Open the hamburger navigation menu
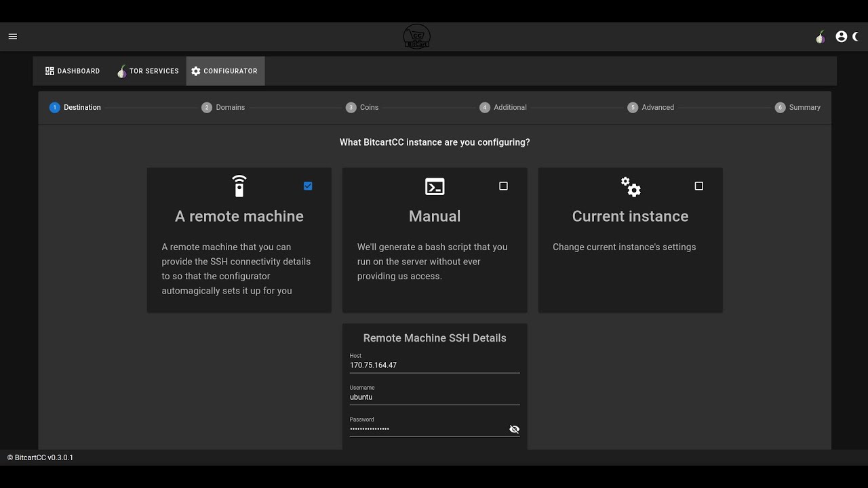 13,37
